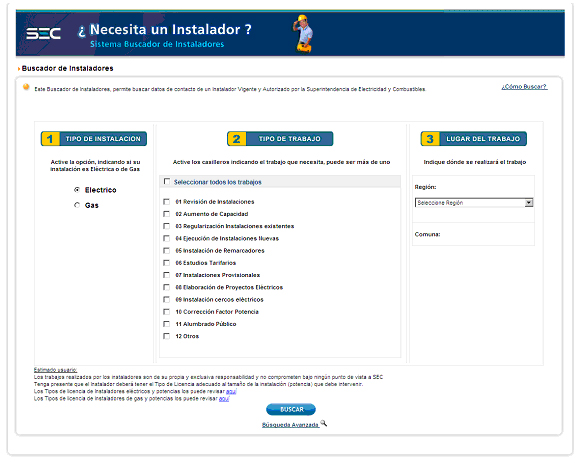581x463 pixels.
Task: Check 09 Instalación cercos eléctricos
Action: 166,300
